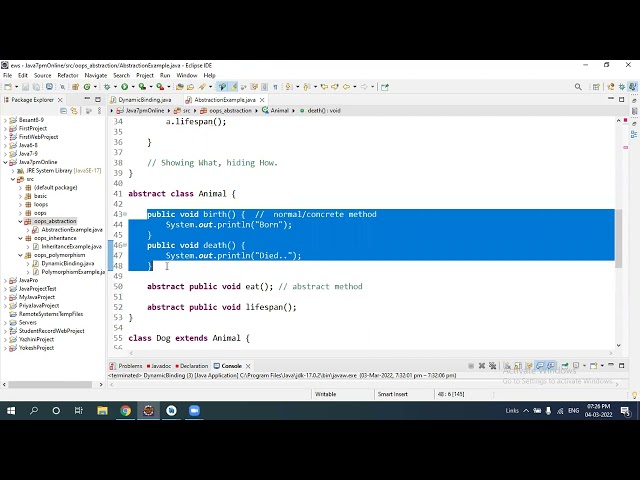Click Next Annotation toolbar icon
The height and width of the screenshot is (480, 640).
[289, 87]
